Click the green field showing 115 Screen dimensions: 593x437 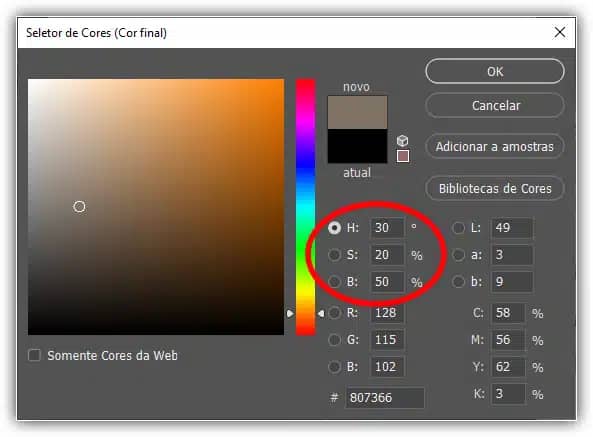pos(387,339)
